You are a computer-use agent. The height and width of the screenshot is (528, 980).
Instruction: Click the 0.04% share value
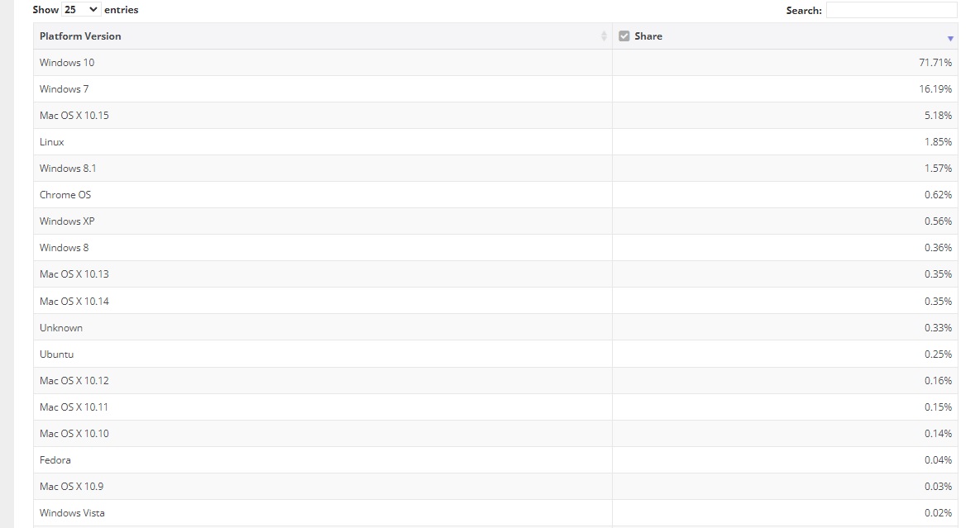938,460
